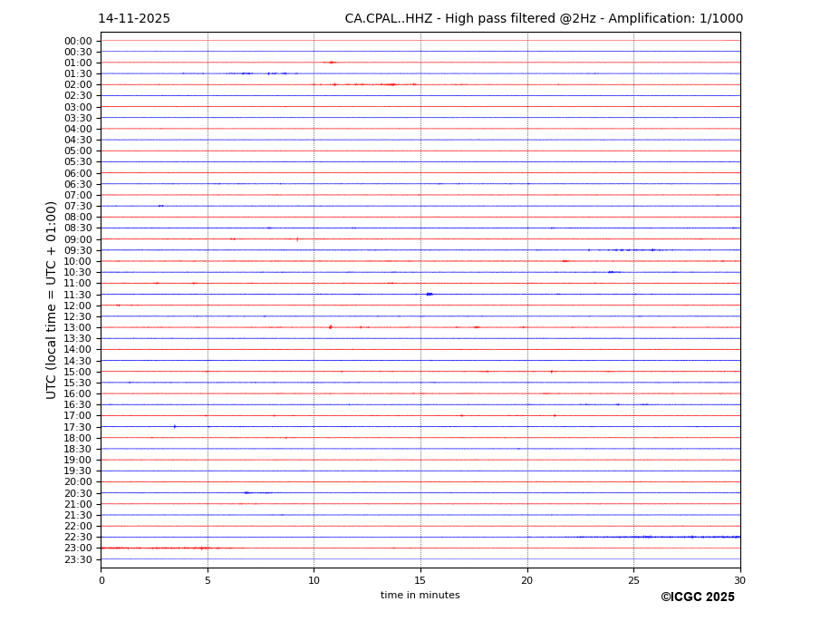Screen dimensions: 840x631
Task: Select the x-axis tick label 0
Action: (x=101, y=581)
